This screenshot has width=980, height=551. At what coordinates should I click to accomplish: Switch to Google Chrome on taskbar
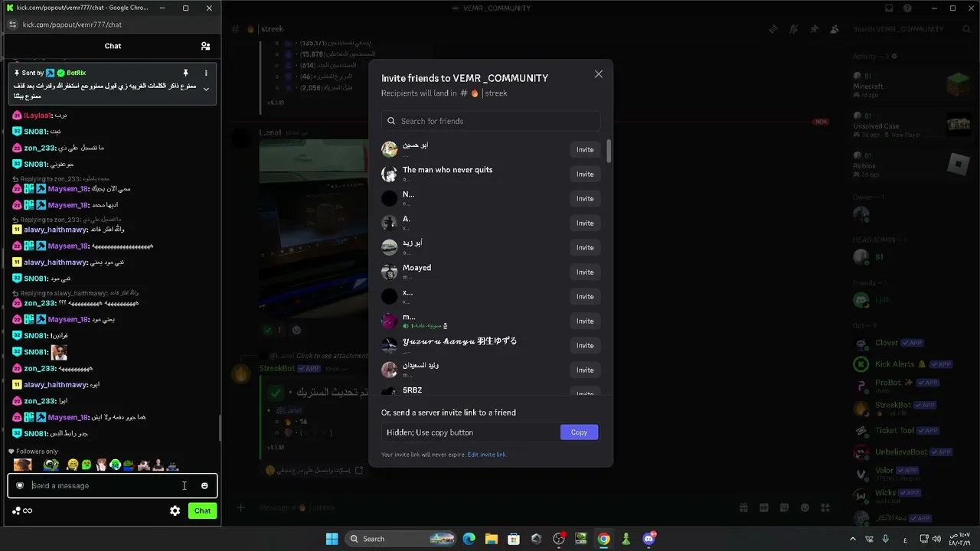pos(604,539)
